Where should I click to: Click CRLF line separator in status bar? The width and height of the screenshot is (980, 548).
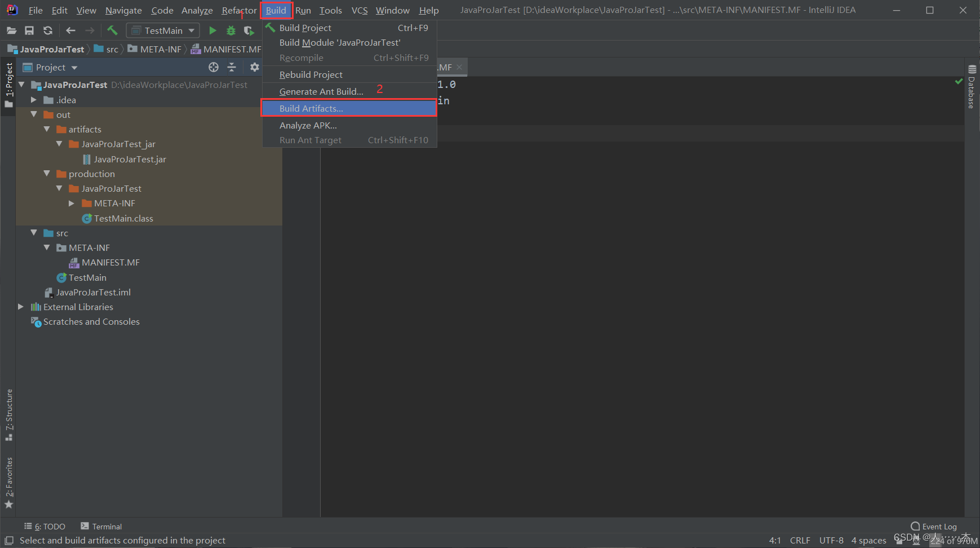point(800,540)
